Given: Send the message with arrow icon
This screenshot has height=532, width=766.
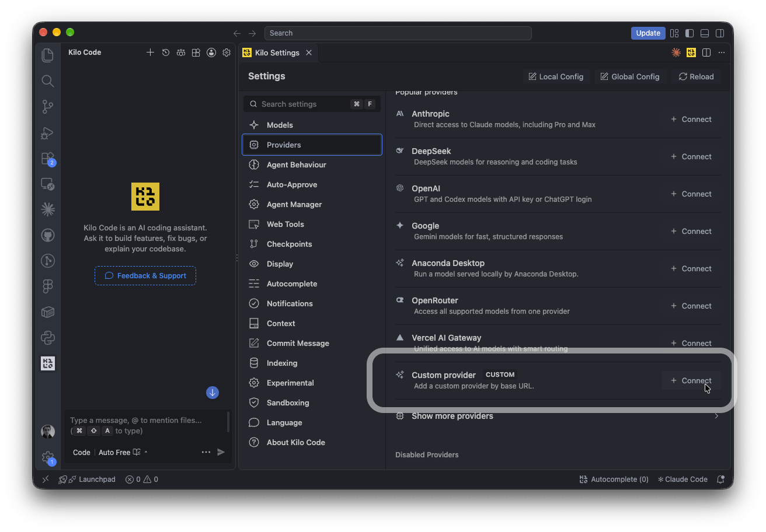Looking at the screenshot, I should click(221, 452).
